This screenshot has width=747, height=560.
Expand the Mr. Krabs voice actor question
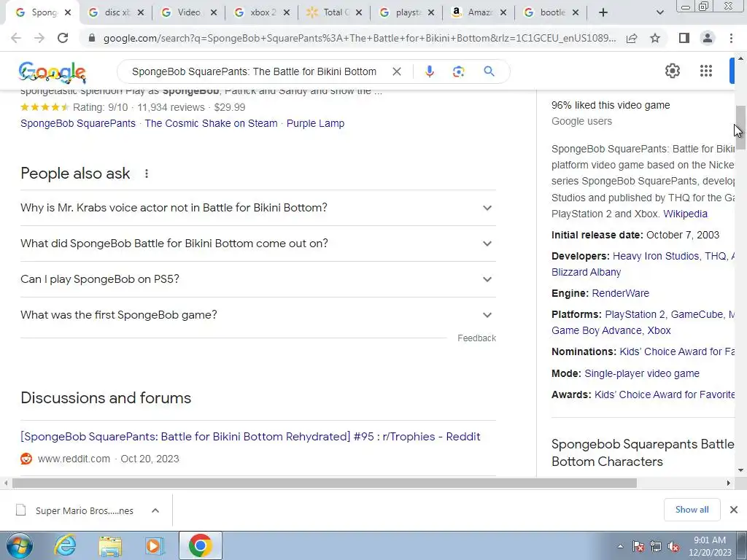tap(258, 208)
